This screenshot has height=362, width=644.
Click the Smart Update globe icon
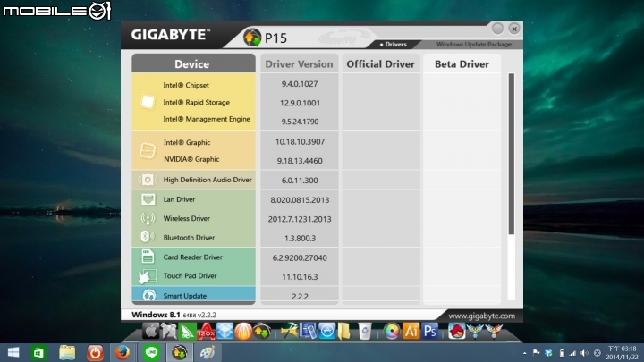(148, 295)
